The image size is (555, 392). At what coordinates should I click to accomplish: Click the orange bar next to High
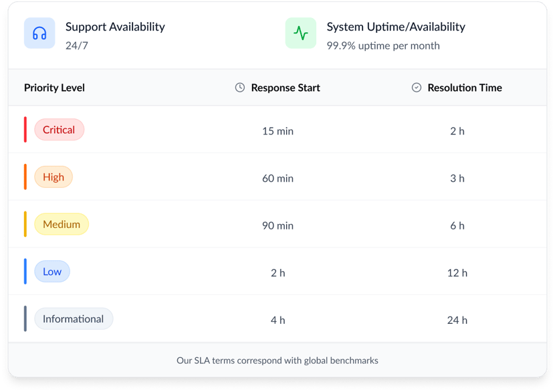coord(25,177)
